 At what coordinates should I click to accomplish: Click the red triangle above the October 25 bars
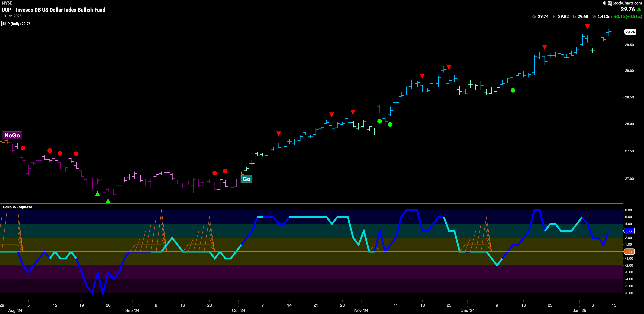(x=332, y=115)
